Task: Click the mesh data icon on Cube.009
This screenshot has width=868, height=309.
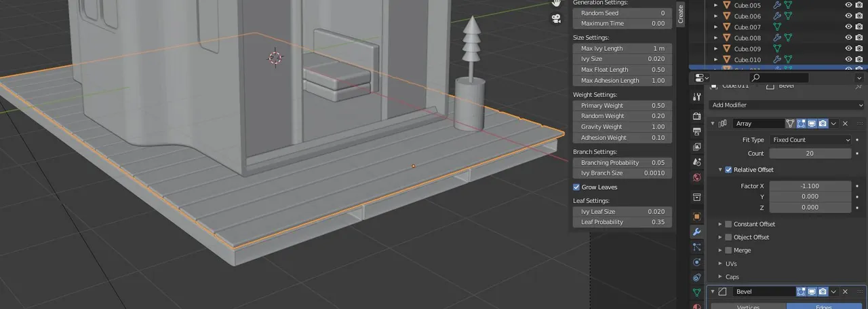Action: coord(778,48)
